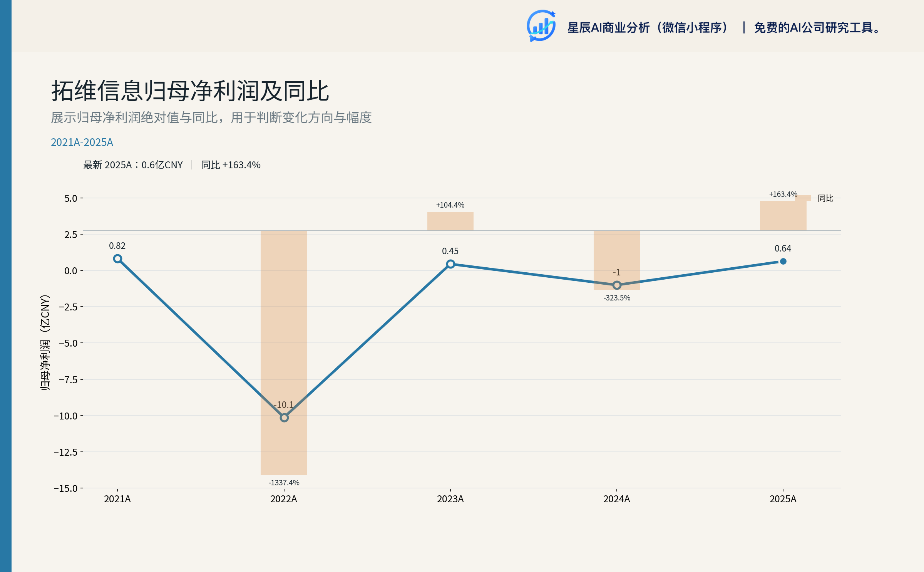The width and height of the screenshot is (924, 572).
Task: Click the -1337.4% bar label
Action: pos(284,483)
